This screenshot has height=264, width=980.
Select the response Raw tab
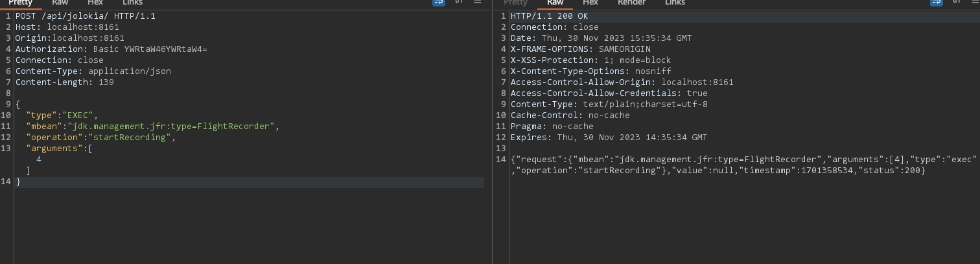click(555, 3)
